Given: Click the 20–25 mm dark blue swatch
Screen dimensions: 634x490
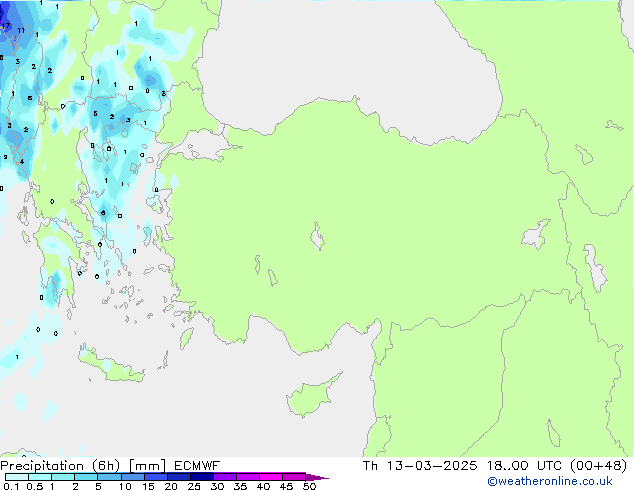Looking at the screenshot, I should [178, 477].
